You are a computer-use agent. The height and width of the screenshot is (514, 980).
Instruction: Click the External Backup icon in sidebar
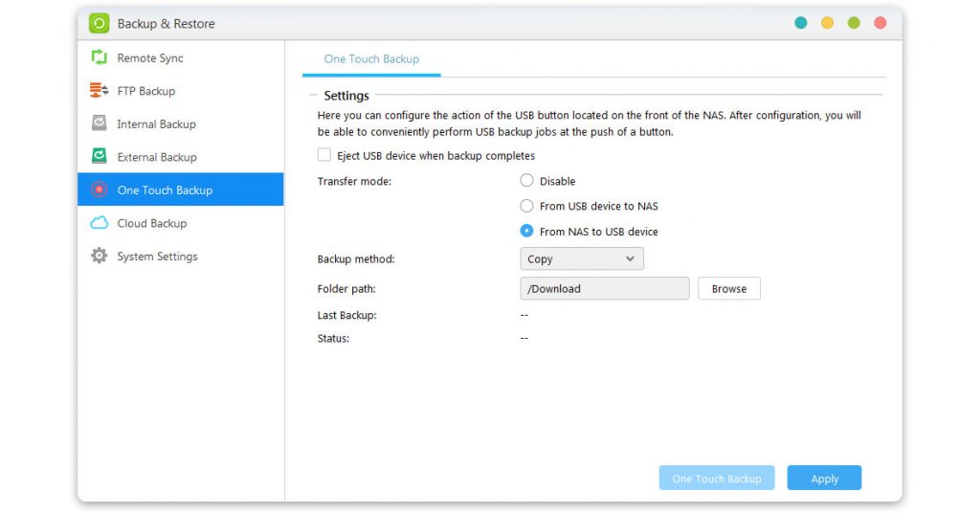99,156
